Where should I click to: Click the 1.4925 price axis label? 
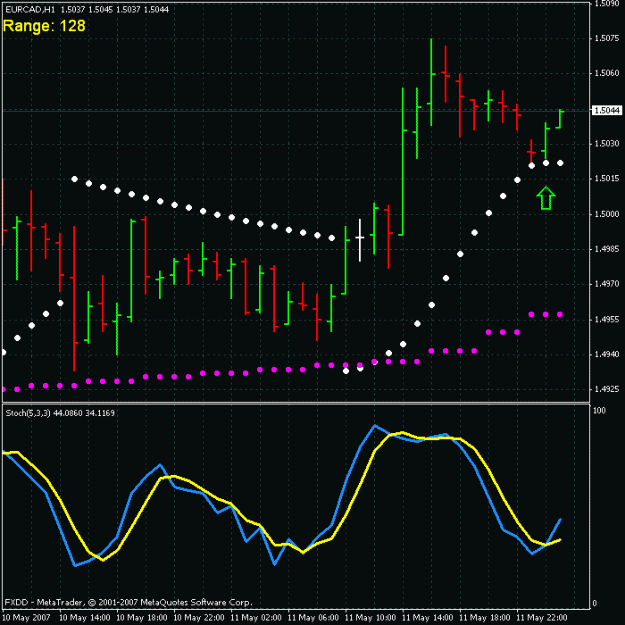[x=607, y=389]
